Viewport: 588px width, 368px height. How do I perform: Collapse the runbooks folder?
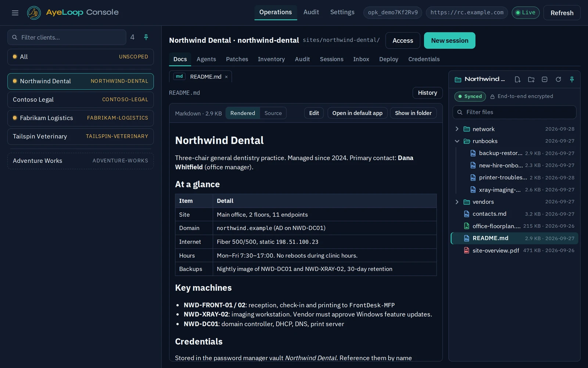coord(457,141)
